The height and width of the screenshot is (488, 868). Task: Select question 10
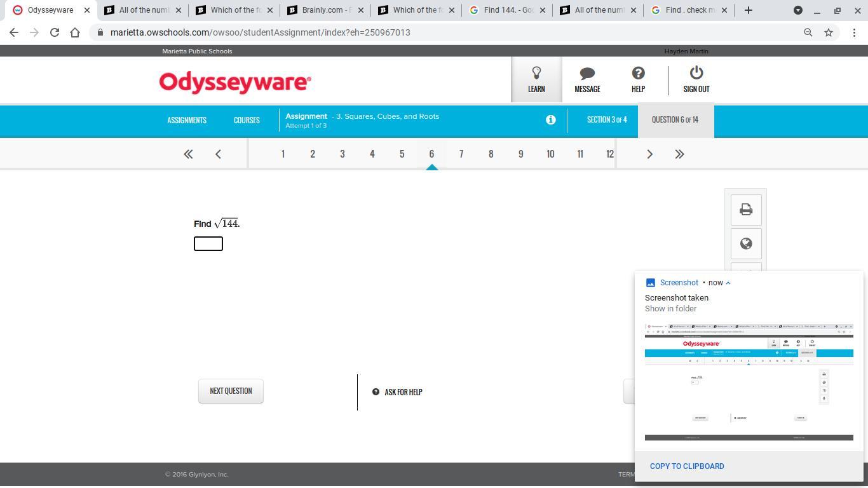tap(550, 154)
